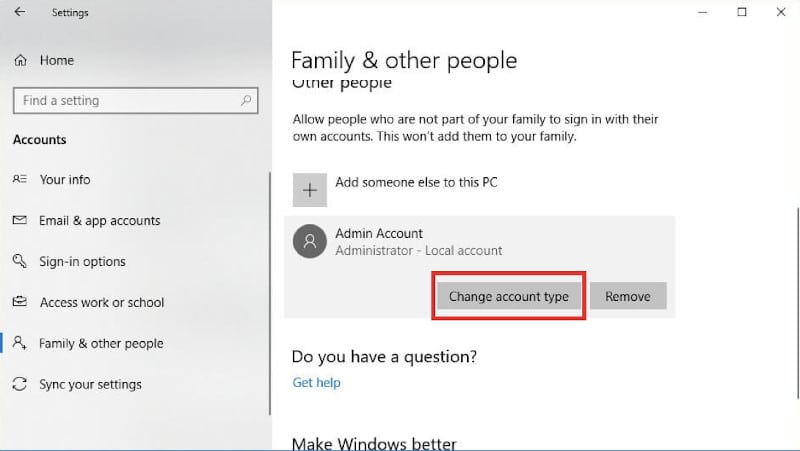Screen dimensions: 800x451
Task: Open Home in Settings sidebar
Action: pos(57,60)
